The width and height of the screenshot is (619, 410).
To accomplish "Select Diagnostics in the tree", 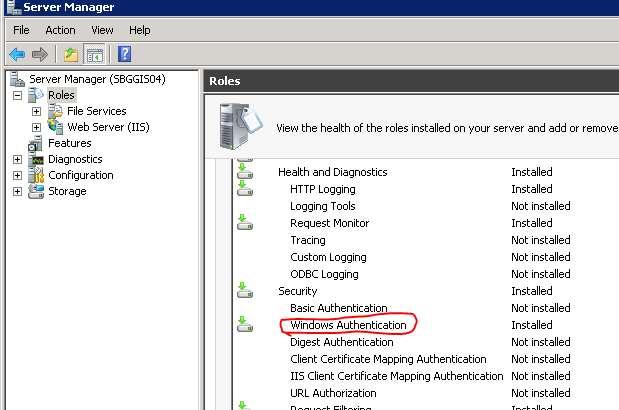I will coord(75,159).
